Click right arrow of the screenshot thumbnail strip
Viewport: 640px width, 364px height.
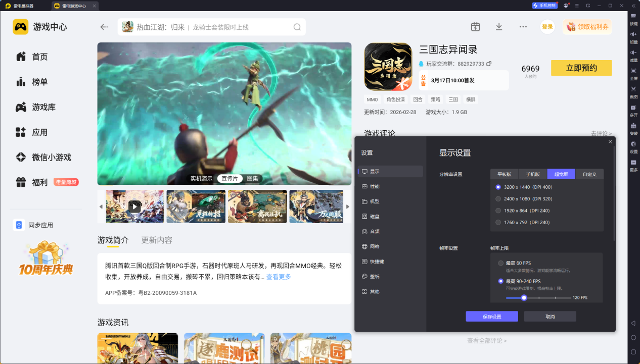coord(347,206)
